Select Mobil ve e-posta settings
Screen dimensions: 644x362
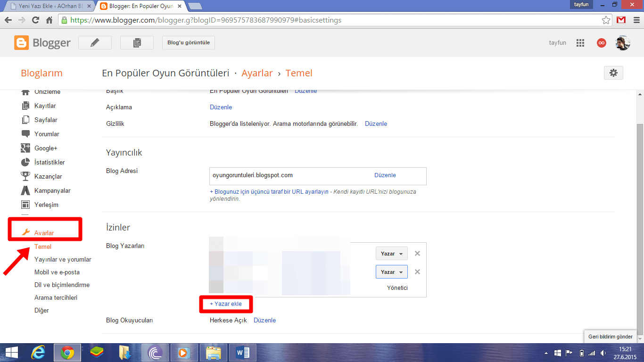tap(57, 272)
